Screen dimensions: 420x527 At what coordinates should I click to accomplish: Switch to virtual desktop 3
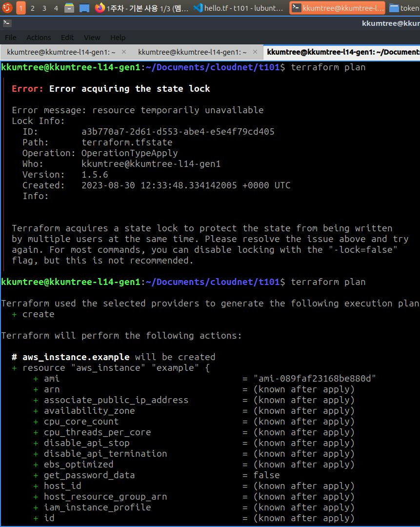(x=44, y=8)
